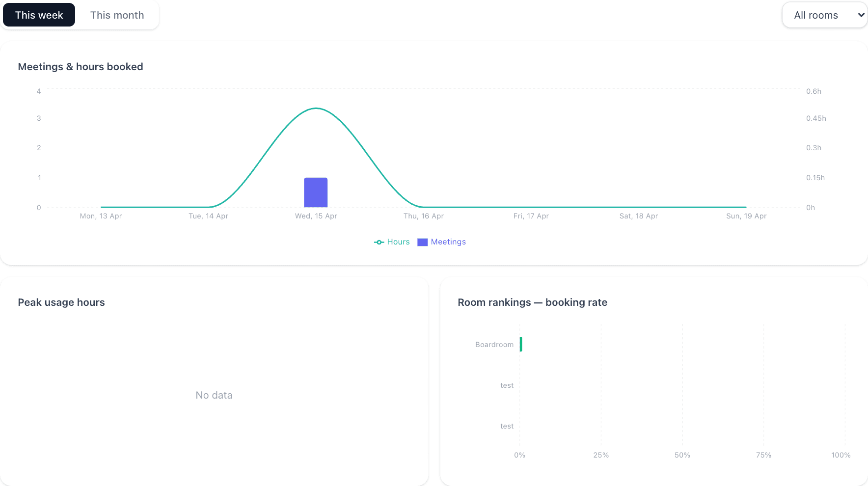This screenshot has width=868, height=486.
Task: Select the Boardroom bar in Room rankings
Action: tap(521, 344)
